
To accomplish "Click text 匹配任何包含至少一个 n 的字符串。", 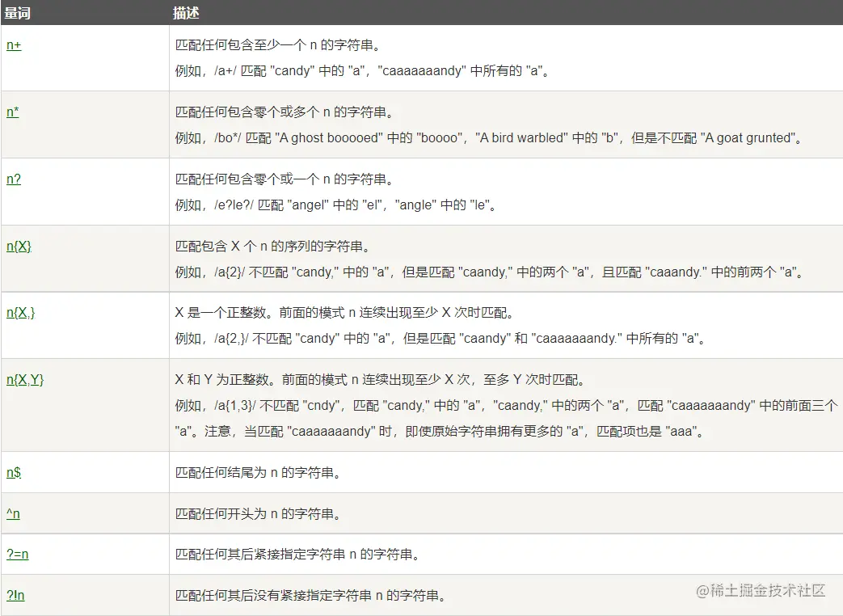I will coord(279,45).
